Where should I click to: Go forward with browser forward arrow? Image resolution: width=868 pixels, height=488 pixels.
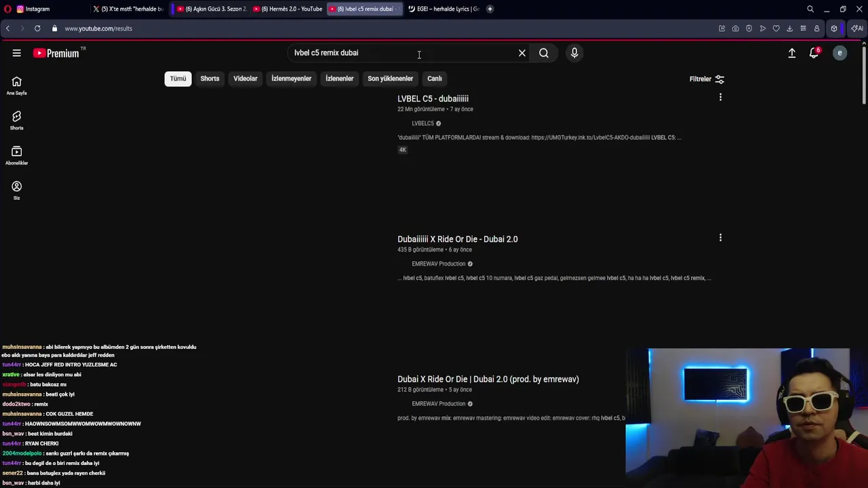pyautogui.click(x=22, y=28)
